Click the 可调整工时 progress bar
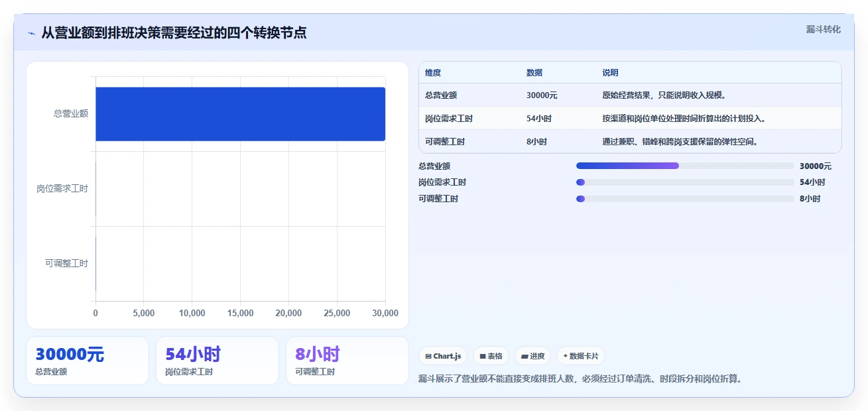This screenshot has height=411, width=868. (x=685, y=199)
